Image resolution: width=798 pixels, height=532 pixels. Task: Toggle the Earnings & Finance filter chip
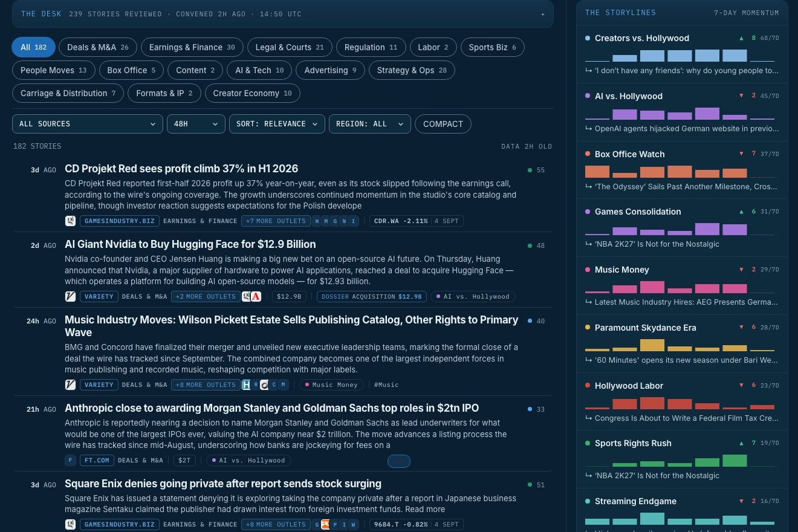[192, 47]
